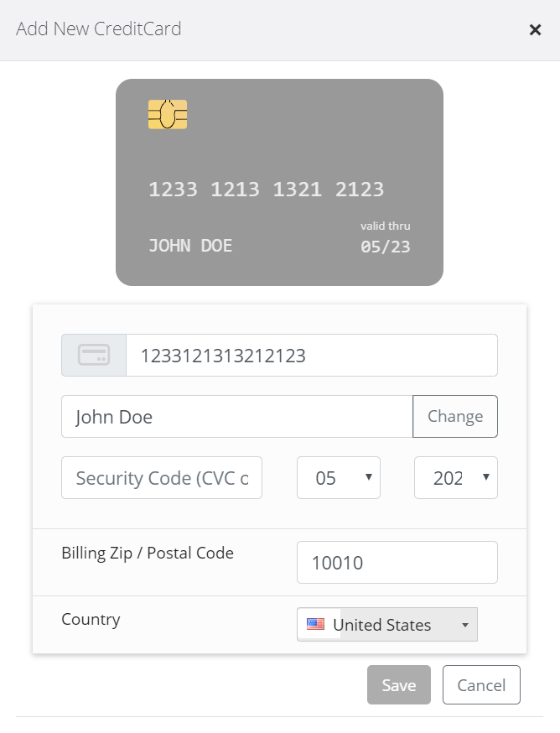Click the US flag icon in Country selector
Screen dimensions: 560x733
click(x=315, y=625)
